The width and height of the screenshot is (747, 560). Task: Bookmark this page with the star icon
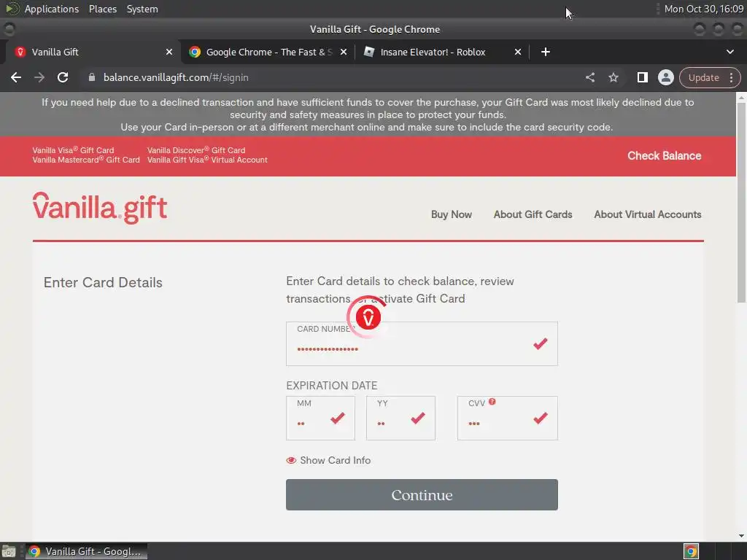[x=614, y=77]
